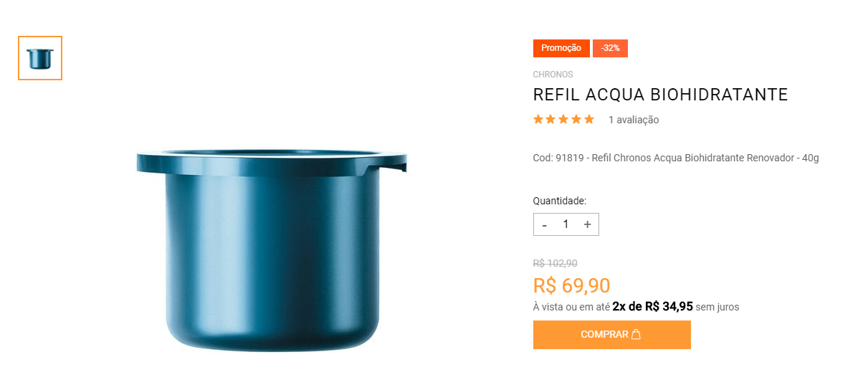This screenshot has height=380, width=868.
Task: Click the 2x de R$ 34,95 installment text
Action: coord(653,307)
